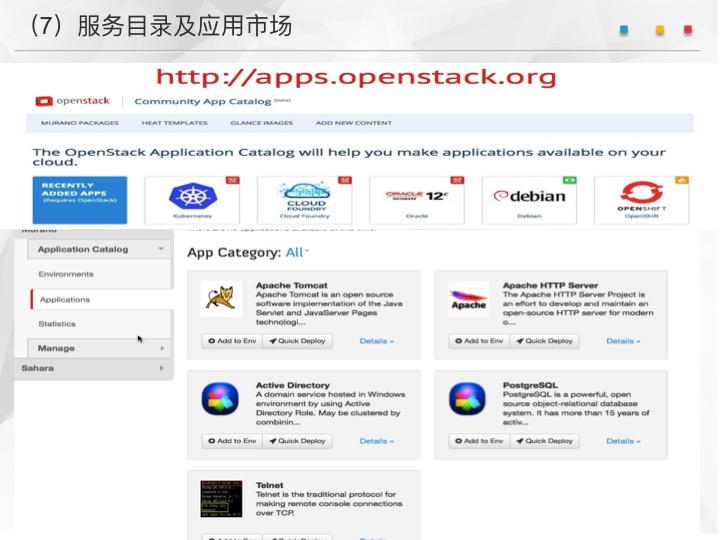View Active Directory details
720x540 pixels.
click(377, 441)
